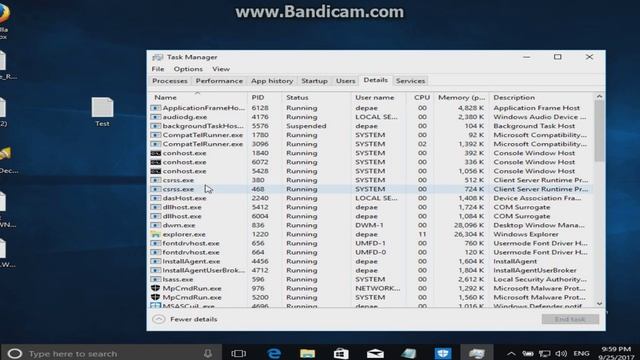This screenshot has width=640, height=360.
Task: Open Windows Defender shield taskbar icon
Action: [443, 353]
